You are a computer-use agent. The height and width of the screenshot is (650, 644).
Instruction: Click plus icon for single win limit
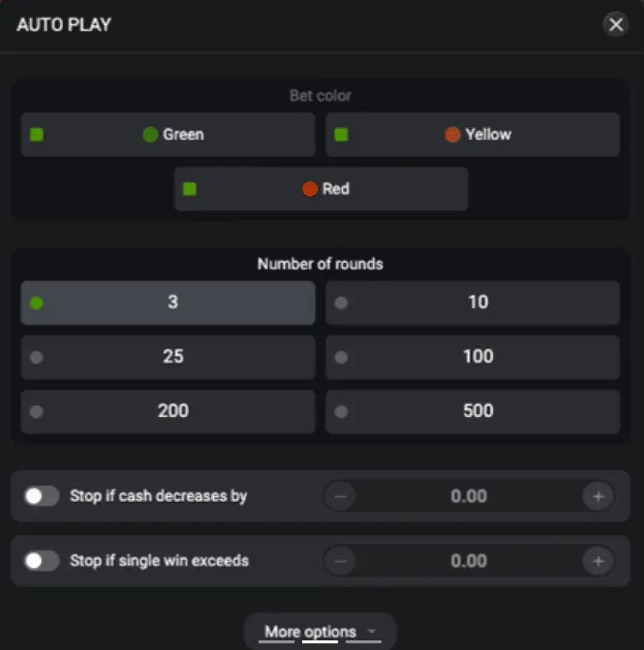[x=598, y=561]
